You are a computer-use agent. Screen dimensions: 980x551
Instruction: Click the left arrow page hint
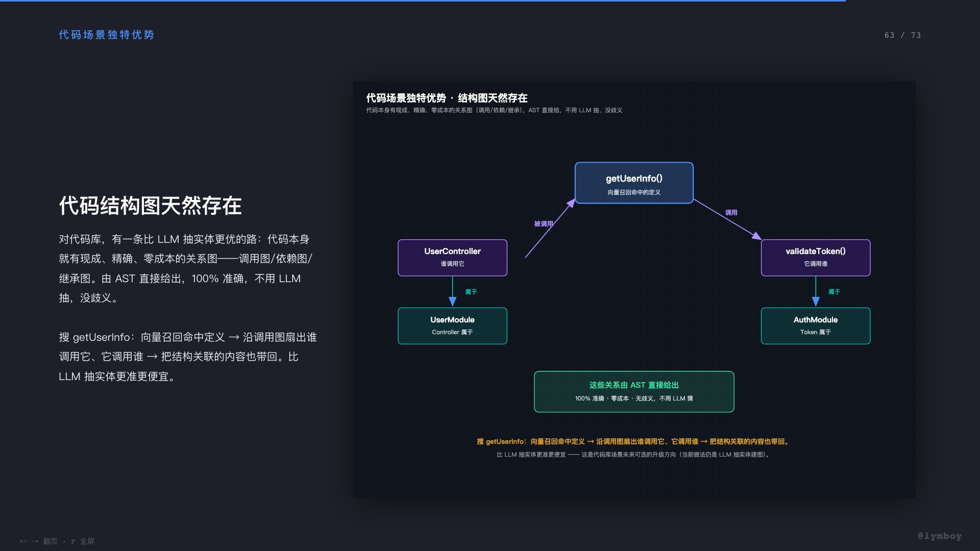pyautogui.click(x=23, y=541)
